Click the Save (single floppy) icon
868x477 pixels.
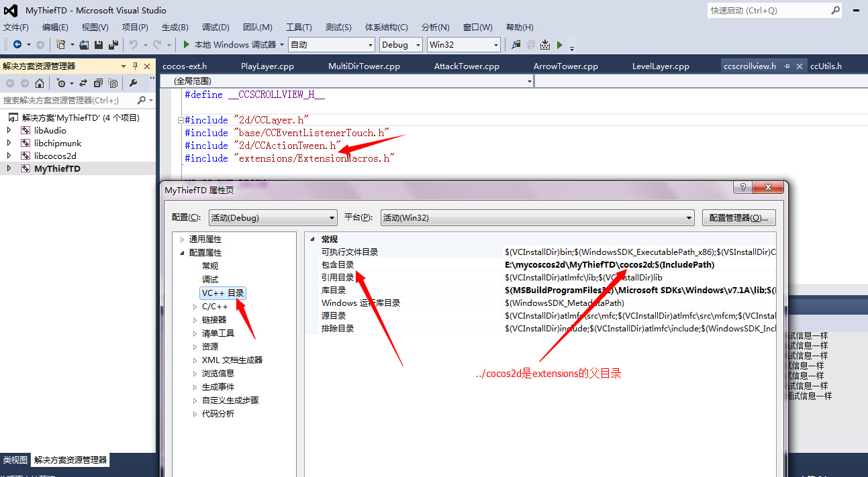(x=99, y=44)
